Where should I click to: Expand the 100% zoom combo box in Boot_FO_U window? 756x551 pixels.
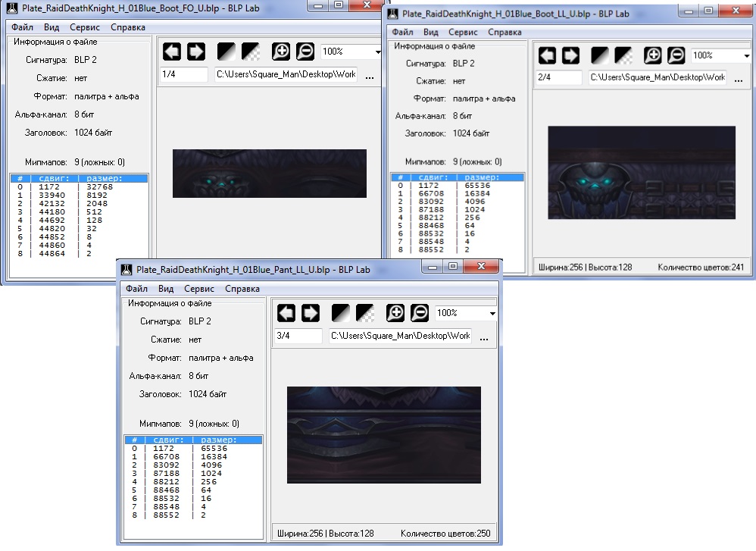[x=376, y=52]
